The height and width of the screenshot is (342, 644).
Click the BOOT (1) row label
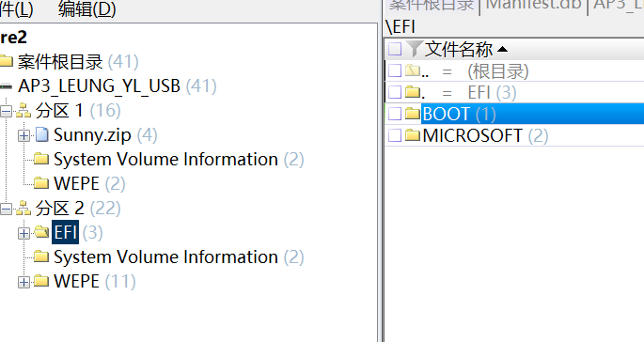pos(459,114)
